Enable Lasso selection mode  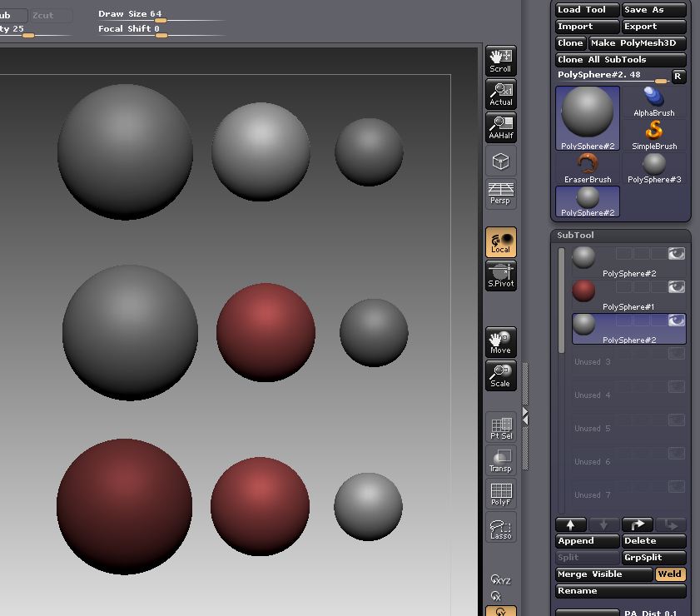[x=500, y=527]
